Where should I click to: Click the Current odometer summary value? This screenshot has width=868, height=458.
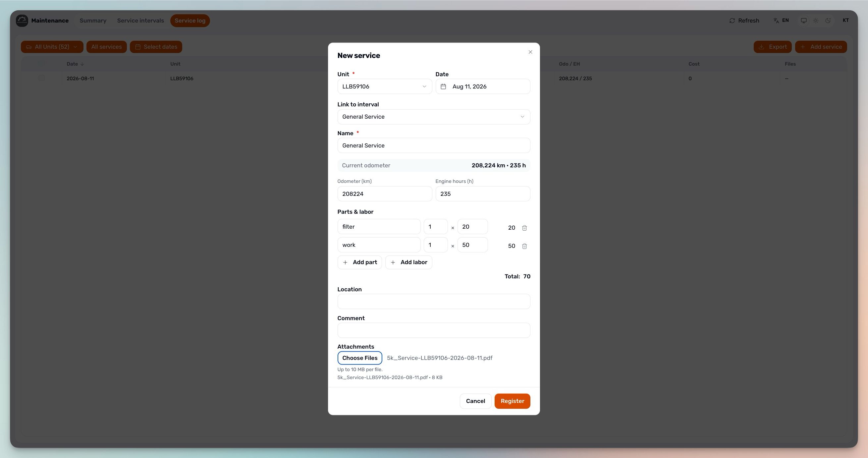point(498,165)
